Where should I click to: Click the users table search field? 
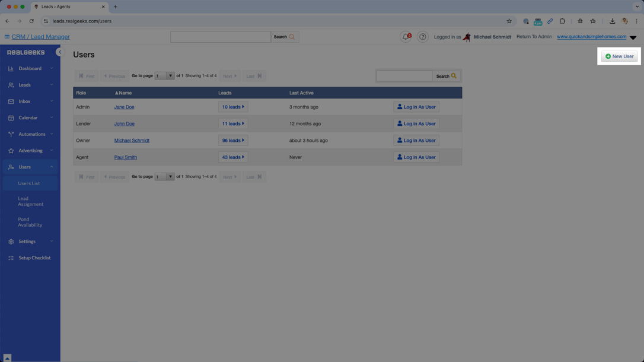404,76
